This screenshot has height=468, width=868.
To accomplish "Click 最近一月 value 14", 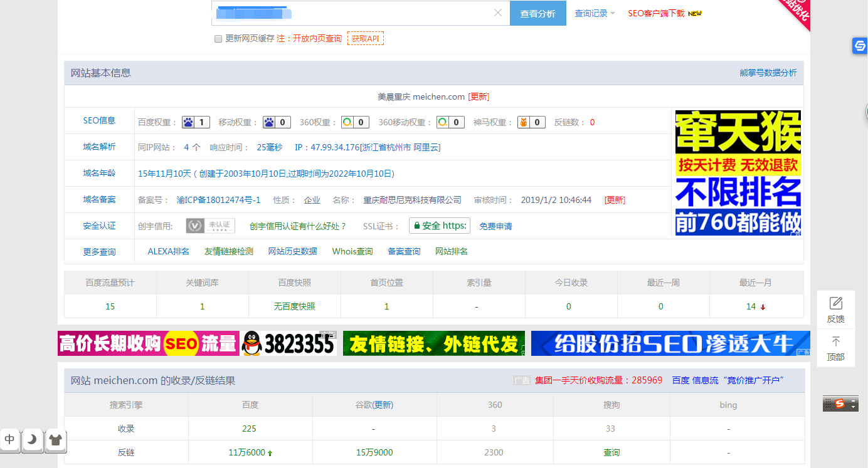I will [x=751, y=306].
